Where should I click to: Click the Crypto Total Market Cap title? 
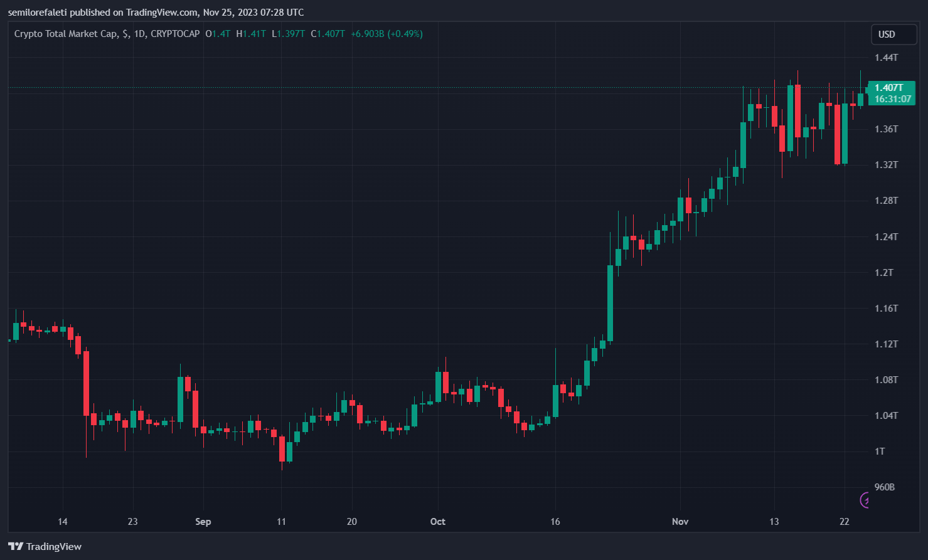click(x=65, y=34)
